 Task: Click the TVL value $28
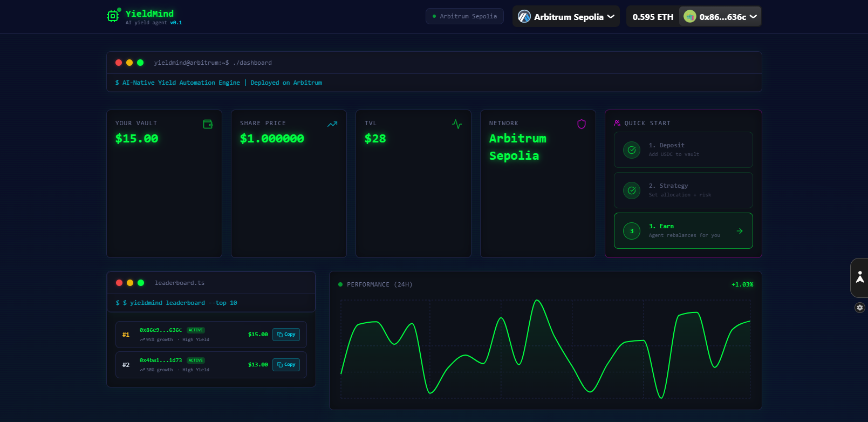(375, 139)
